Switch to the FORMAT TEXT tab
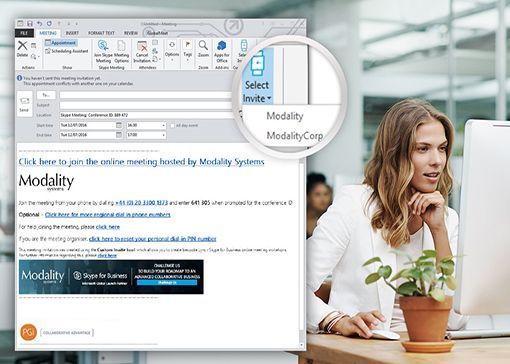Screen dimensions: 510x364 (101, 33)
